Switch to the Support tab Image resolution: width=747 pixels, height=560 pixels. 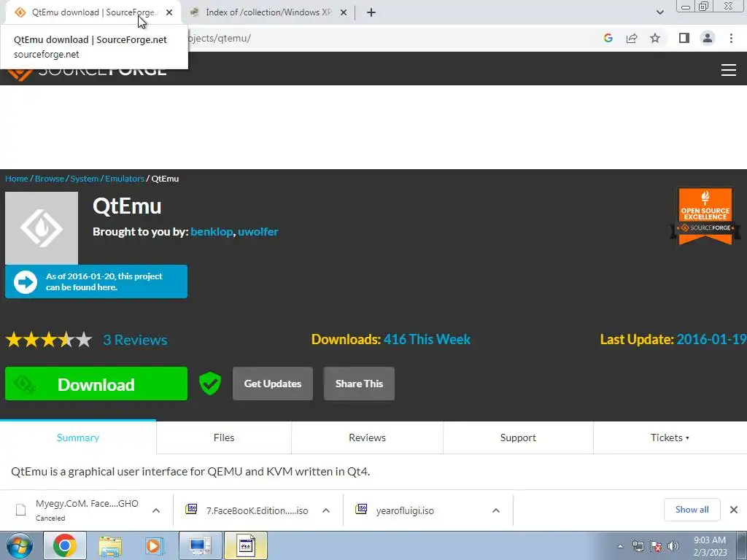519,437
